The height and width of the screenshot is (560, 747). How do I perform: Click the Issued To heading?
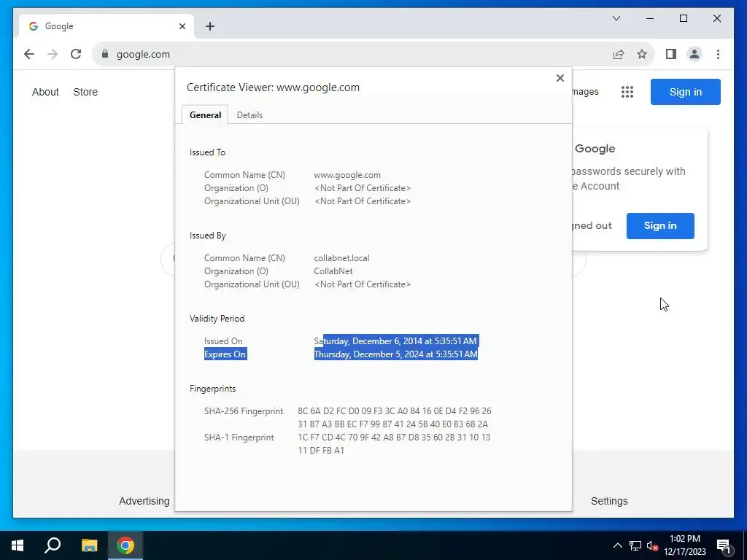[x=207, y=152]
